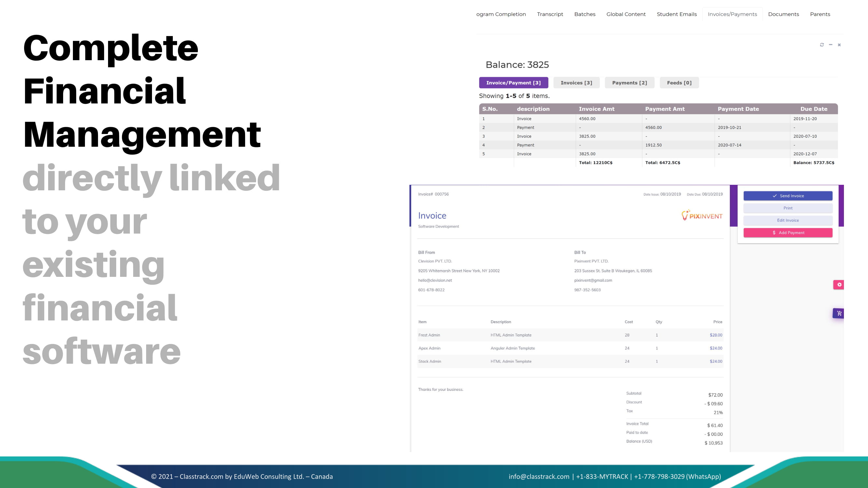The height and width of the screenshot is (488, 868).
Task: Select the Student Emails tab
Action: point(677,14)
